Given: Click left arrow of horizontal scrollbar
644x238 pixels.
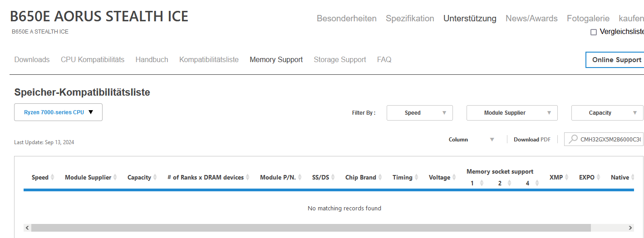Looking at the screenshot, I should (x=27, y=228).
